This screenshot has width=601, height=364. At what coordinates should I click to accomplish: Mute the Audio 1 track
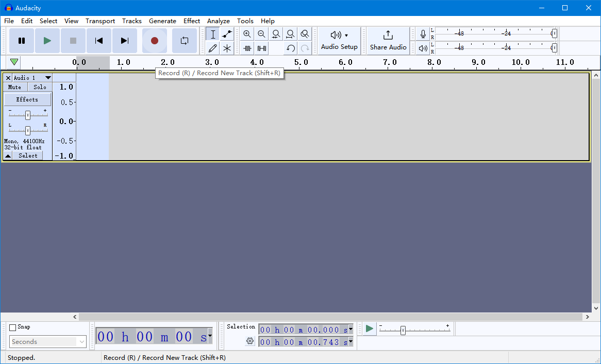point(14,88)
